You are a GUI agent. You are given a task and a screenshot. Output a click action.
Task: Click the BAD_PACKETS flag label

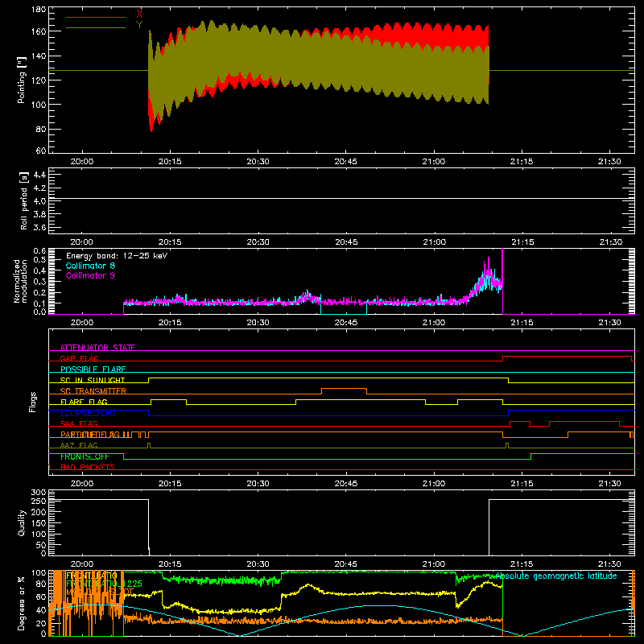point(88,467)
